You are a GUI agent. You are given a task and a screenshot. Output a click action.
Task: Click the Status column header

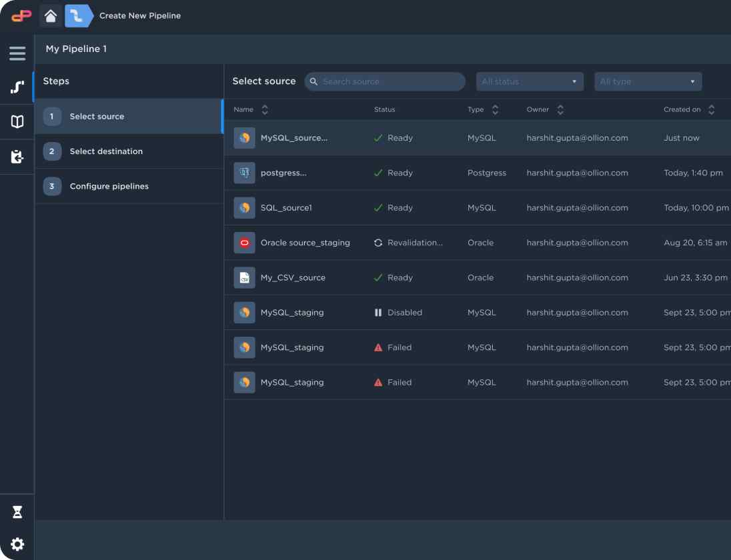click(384, 109)
